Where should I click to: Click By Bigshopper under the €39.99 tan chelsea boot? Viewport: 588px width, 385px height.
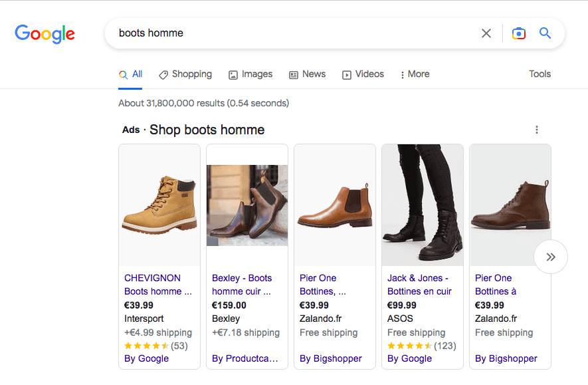[330, 358]
